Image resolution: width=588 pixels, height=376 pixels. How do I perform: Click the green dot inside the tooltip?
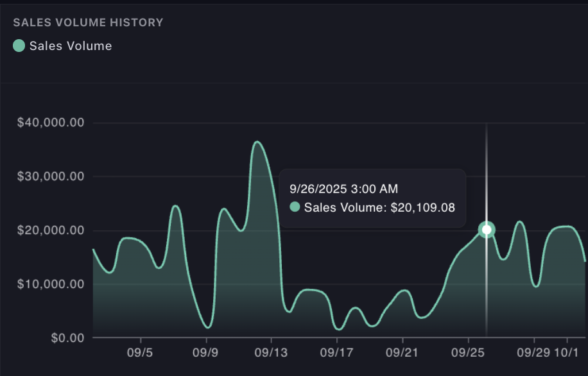click(295, 207)
